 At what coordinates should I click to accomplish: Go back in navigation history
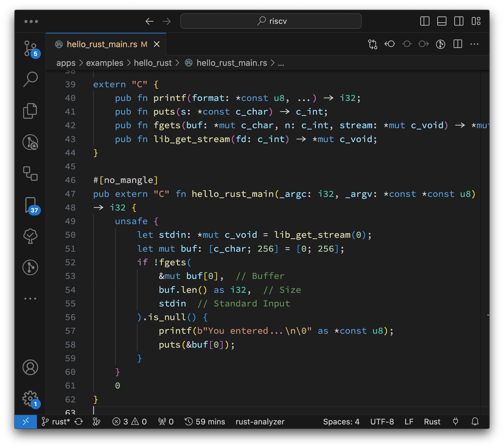click(x=149, y=21)
